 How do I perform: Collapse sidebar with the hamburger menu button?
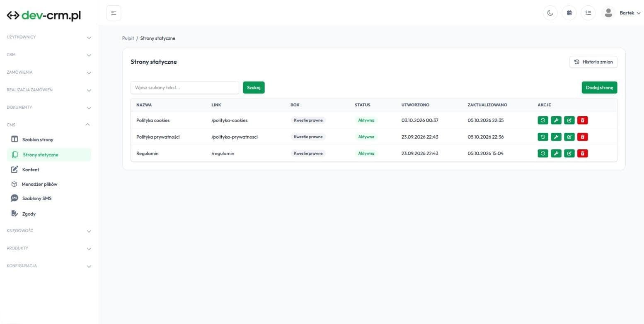pyautogui.click(x=114, y=13)
